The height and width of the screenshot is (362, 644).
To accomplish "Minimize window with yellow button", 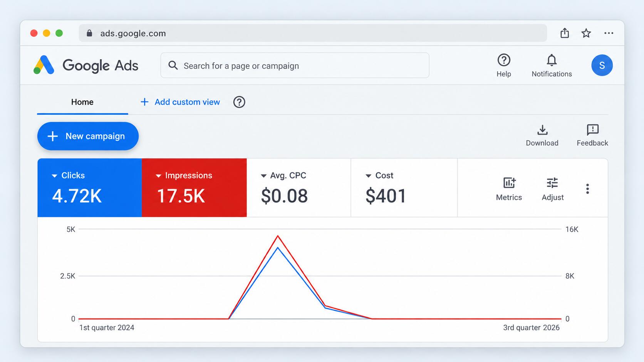I will point(47,33).
